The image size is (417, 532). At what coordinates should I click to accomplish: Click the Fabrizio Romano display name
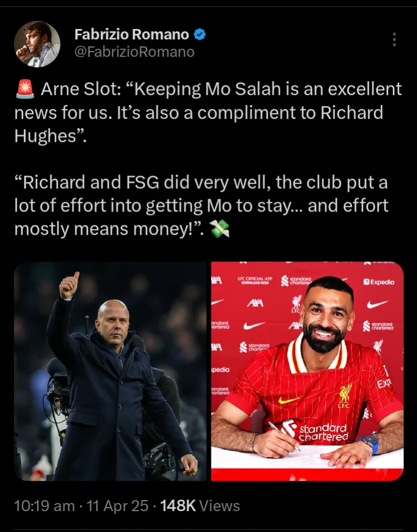(131, 34)
